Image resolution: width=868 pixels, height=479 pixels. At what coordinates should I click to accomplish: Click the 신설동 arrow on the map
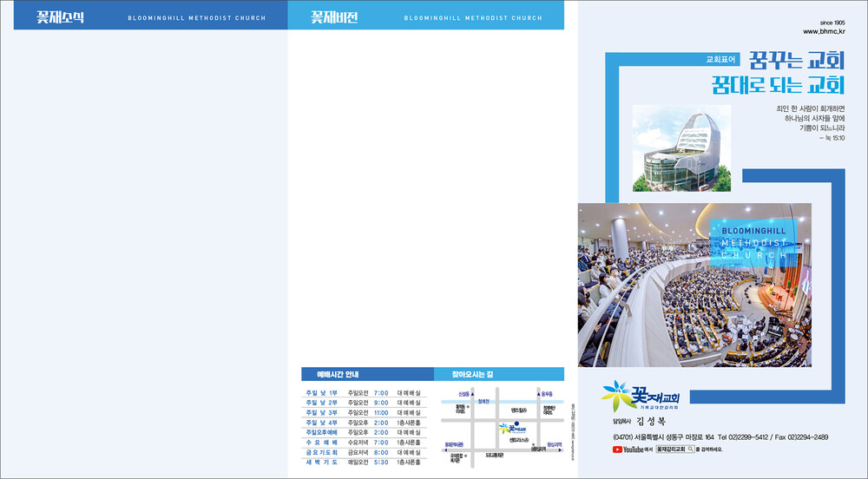click(472, 392)
